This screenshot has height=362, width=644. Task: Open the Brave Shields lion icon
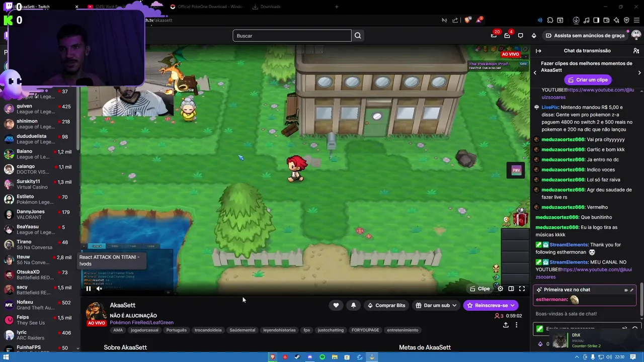coord(467,20)
